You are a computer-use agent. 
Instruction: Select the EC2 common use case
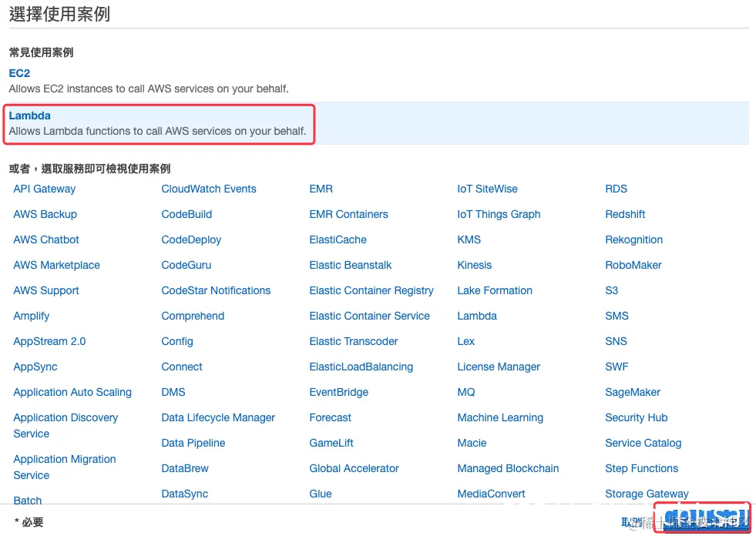coord(19,73)
